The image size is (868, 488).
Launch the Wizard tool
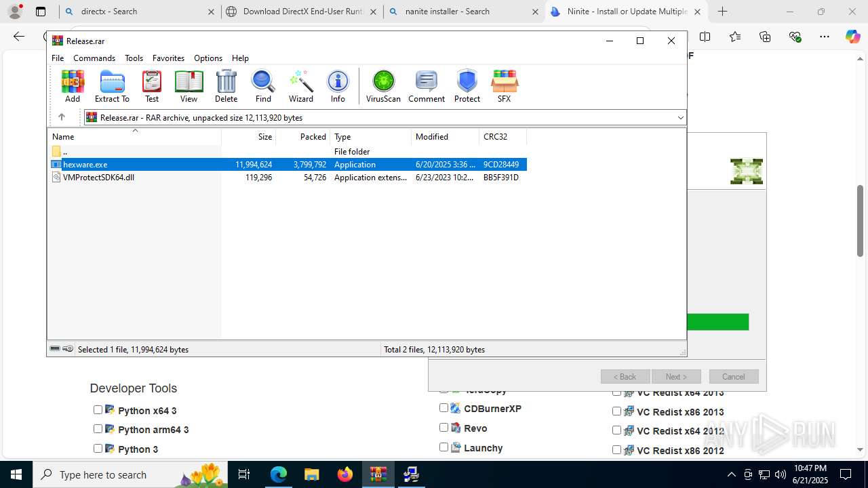click(301, 86)
